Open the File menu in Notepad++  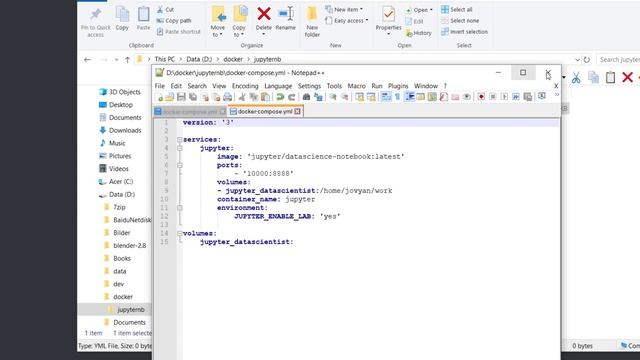(160, 86)
